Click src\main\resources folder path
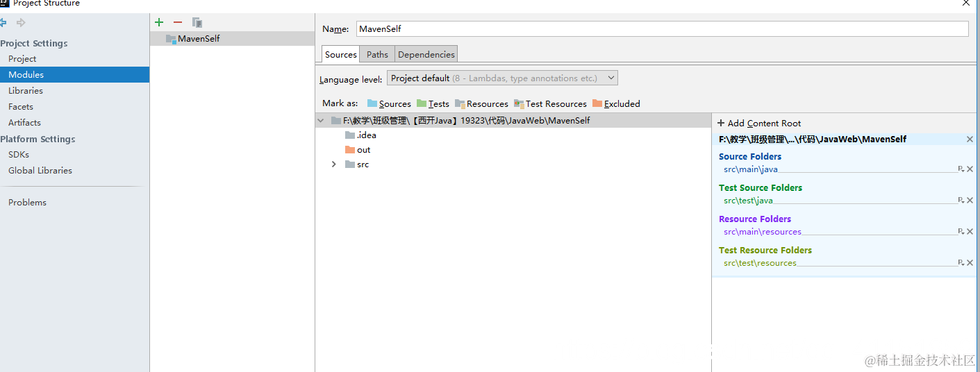The height and width of the screenshot is (372, 980). point(763,232)
